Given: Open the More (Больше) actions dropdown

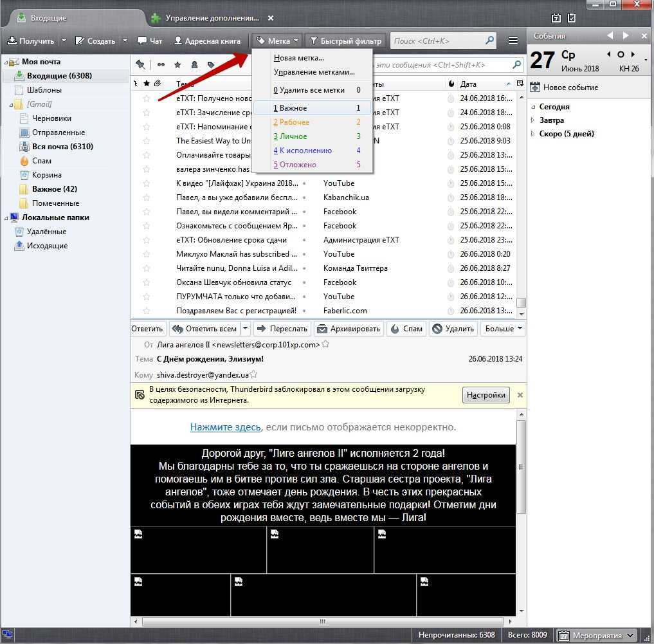Looking at the screenshot, I should (504, 329).
